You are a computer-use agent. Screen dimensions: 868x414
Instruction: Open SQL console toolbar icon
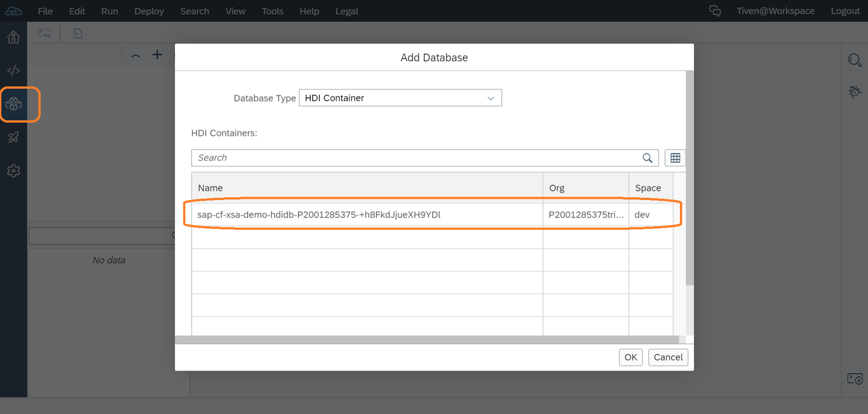point(44,33)
